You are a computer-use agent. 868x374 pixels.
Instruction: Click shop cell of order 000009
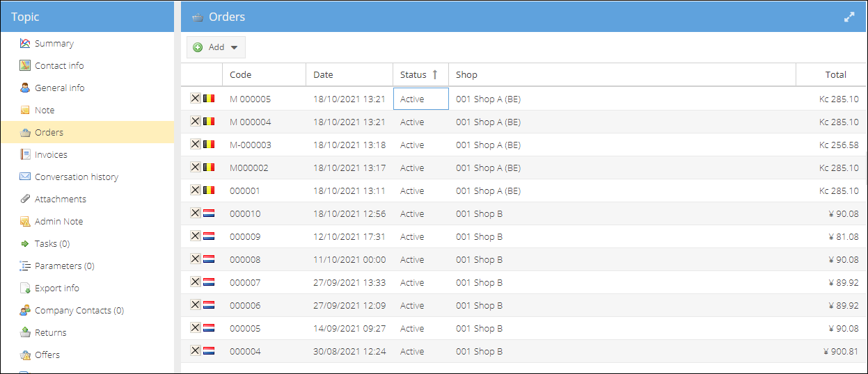coord(622,236)
